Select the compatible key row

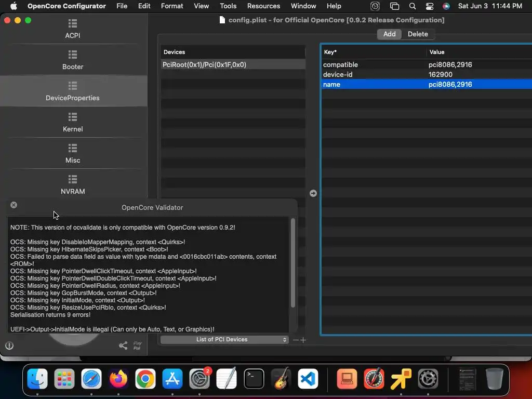tap(427, 64)
